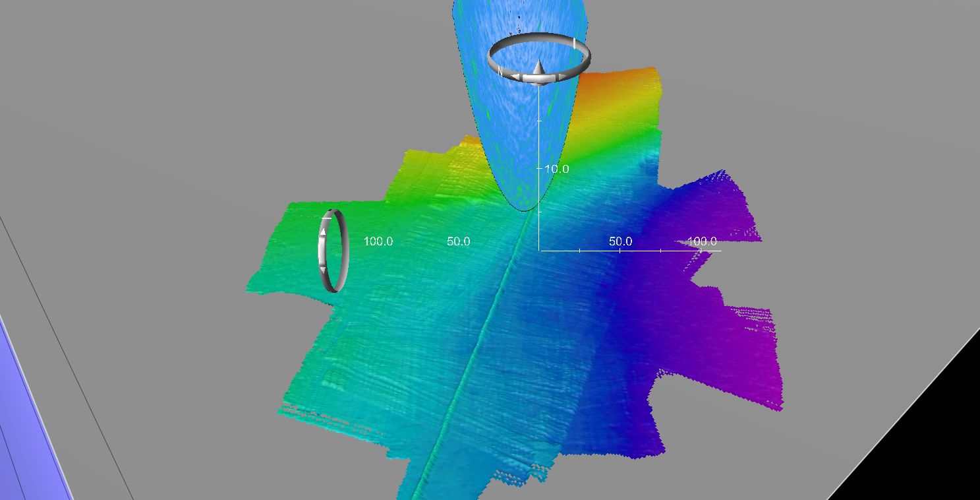This screenshot has height=500, width=980.
Task: Select the upward tilt arrow on the vertical ring
Action: [323, 231]
